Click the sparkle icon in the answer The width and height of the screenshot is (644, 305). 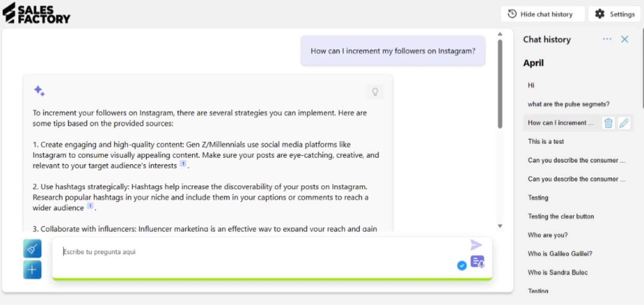pos(39,91)
